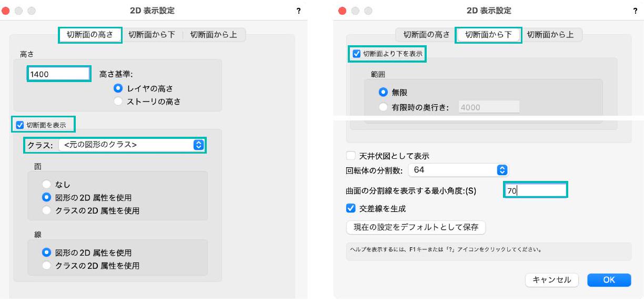Click the 高さ基準: label
This screenshot has height=303, width=644.
coord(116,75)
